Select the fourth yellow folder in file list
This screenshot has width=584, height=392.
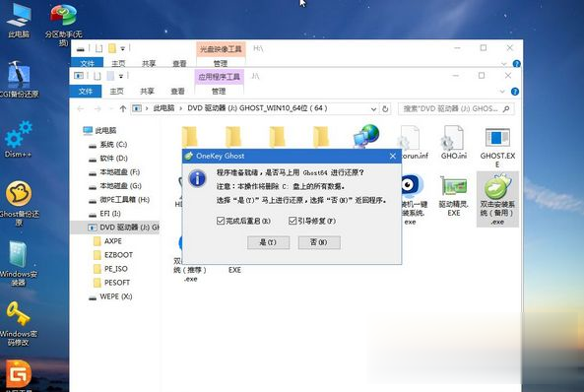click(321, 137)
